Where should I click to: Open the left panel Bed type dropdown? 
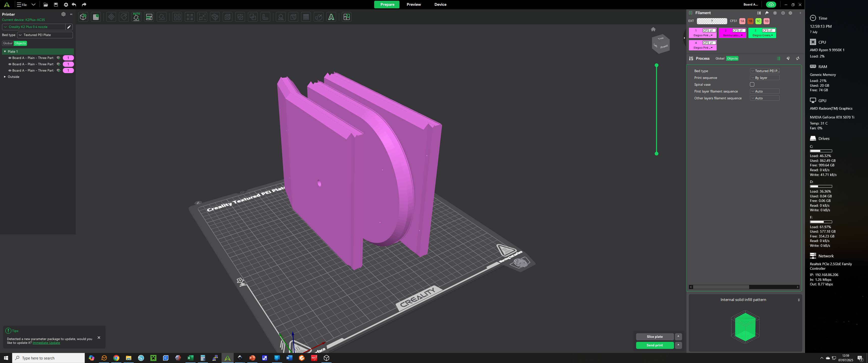[x=45, y=35]
